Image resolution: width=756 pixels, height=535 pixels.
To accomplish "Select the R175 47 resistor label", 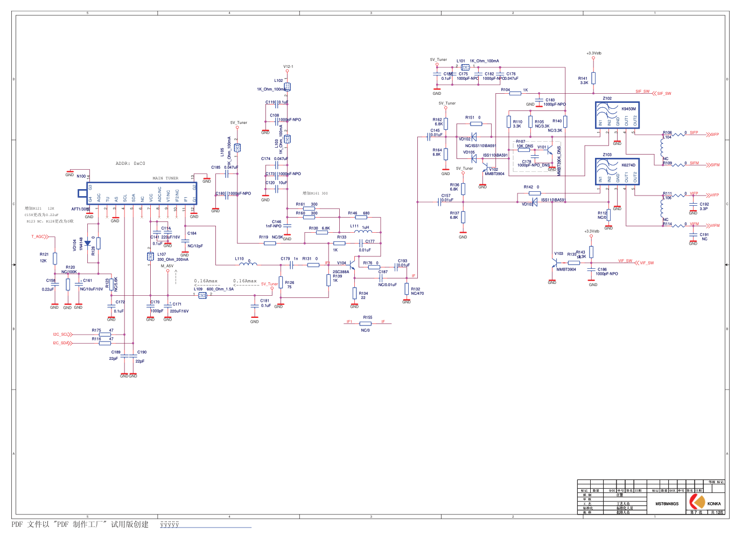I will 102,330.
